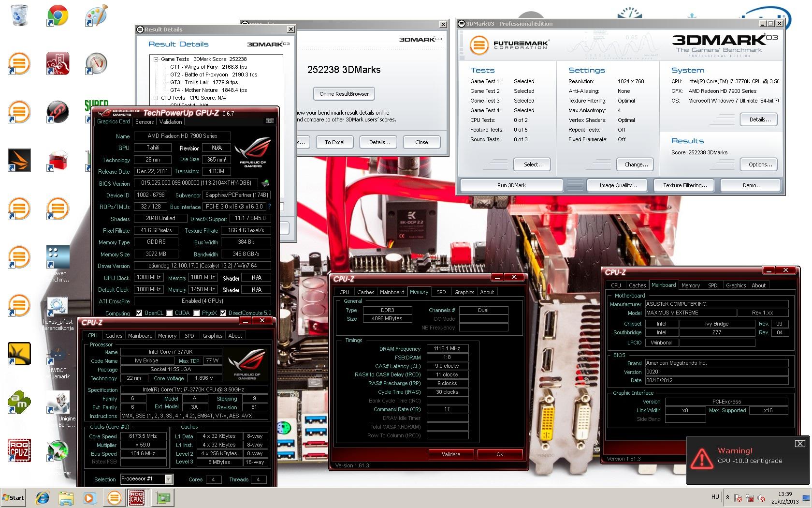Open the Processor #1 selection dropdown

(168, 479)
